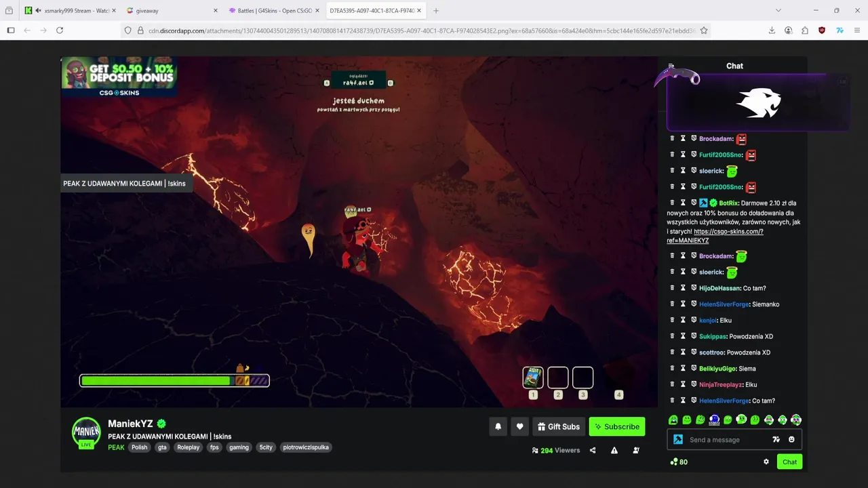Image resolution: width=868 pixels, height=488 pixels.
Task: Share the stream using share icon
Action: pyautogui.click(x=593, y=450)
